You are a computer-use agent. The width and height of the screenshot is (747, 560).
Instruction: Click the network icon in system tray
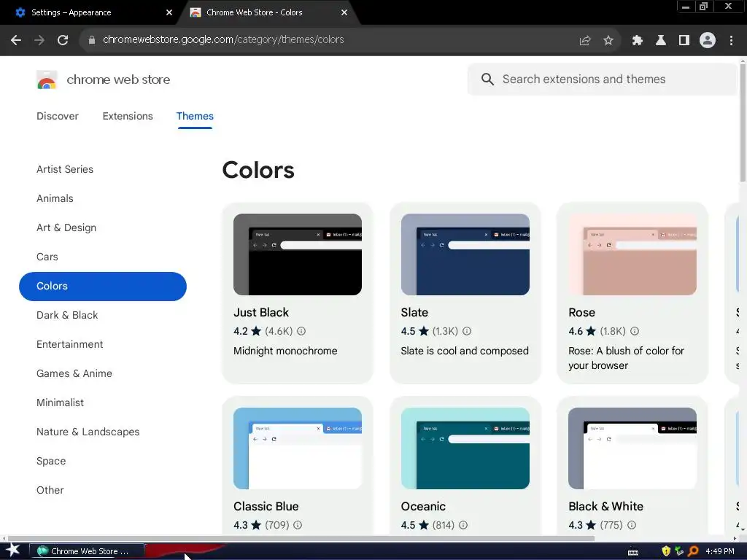click(679, 551)
